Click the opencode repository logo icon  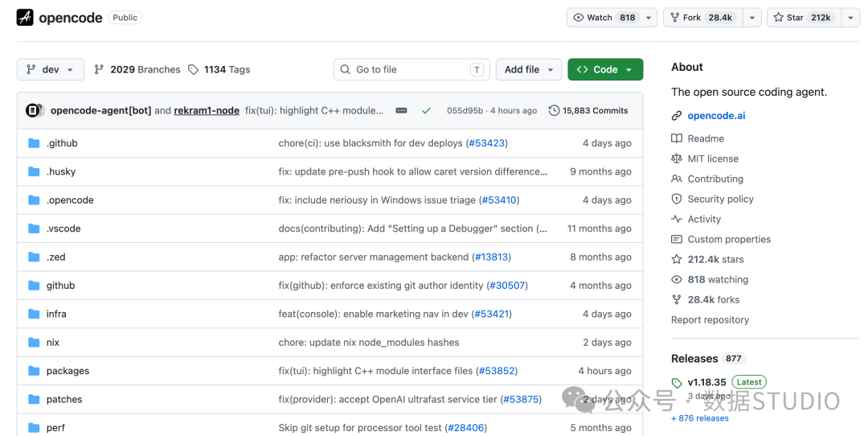(x=25, y=17)
